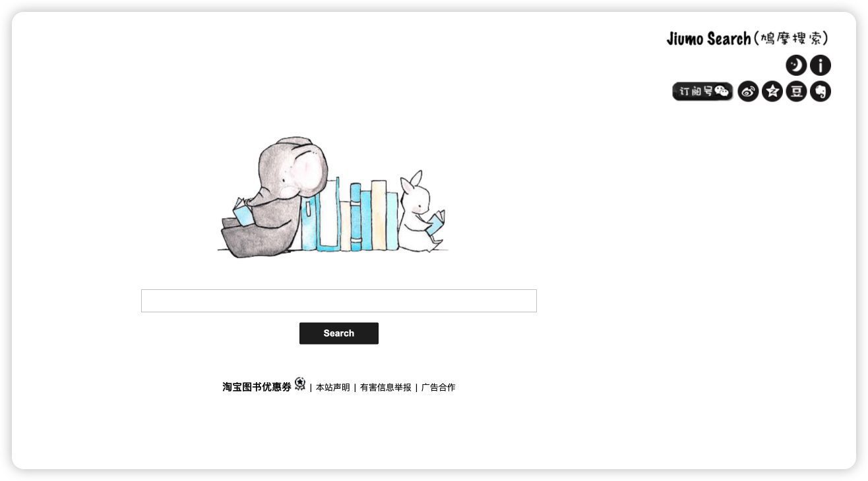Toggle night mode with the moon icon
Viewport: 868px width, 481px height.
[796, 65]
